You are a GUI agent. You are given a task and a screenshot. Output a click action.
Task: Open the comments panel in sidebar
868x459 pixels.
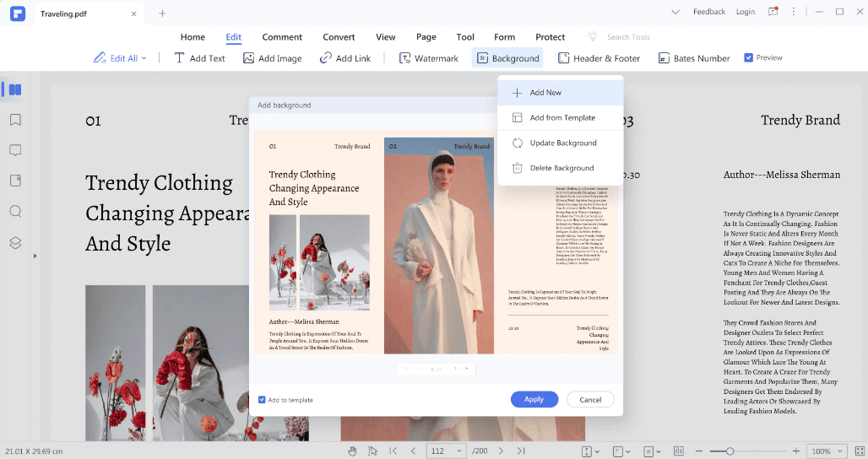[15, 150]
